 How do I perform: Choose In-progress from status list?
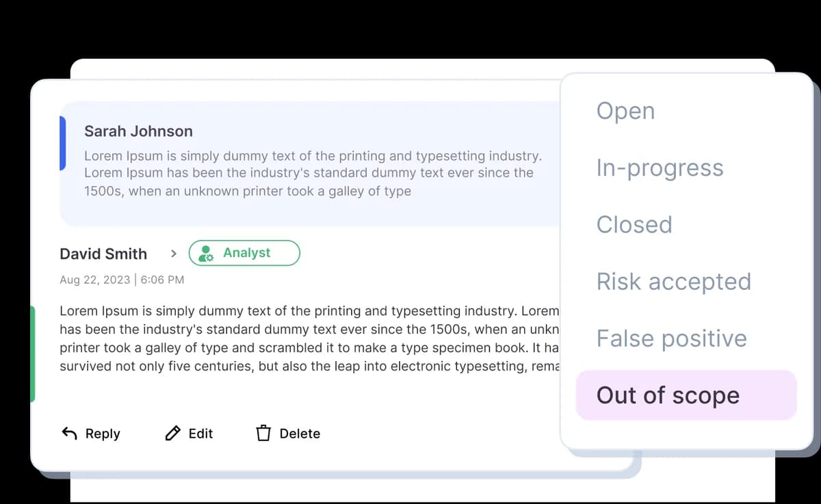660,168
